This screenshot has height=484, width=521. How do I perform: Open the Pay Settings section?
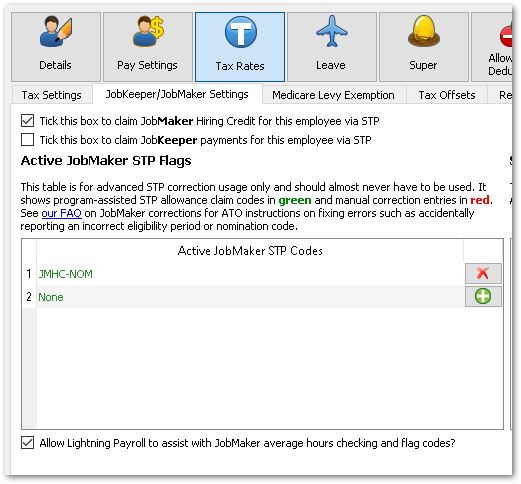pyautogui.click(x=148, y=47)
